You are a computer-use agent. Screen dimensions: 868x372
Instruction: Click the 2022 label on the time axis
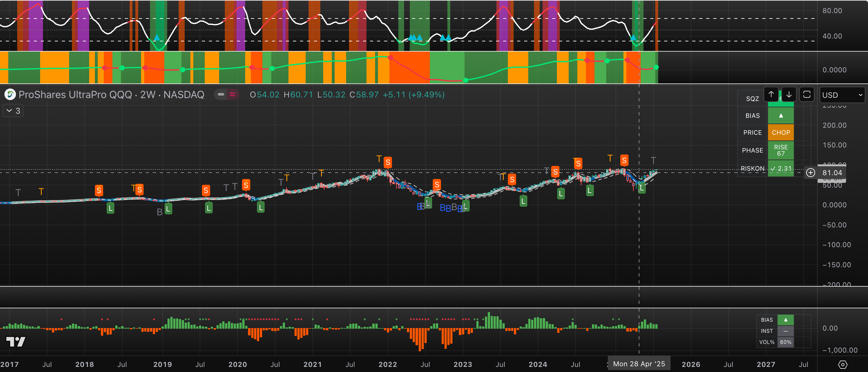coord(388,364)
